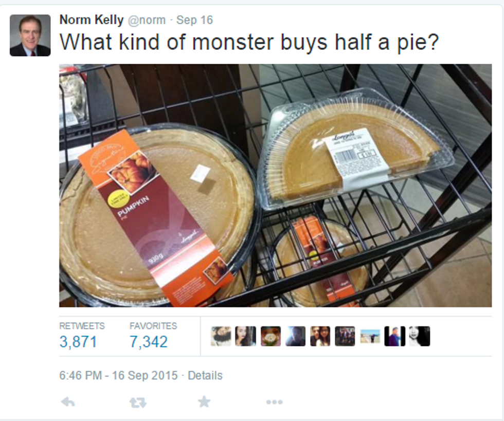Favorite the tweet with the star icon
Viewport: 504px width, 421px height.
coord(204,401)
